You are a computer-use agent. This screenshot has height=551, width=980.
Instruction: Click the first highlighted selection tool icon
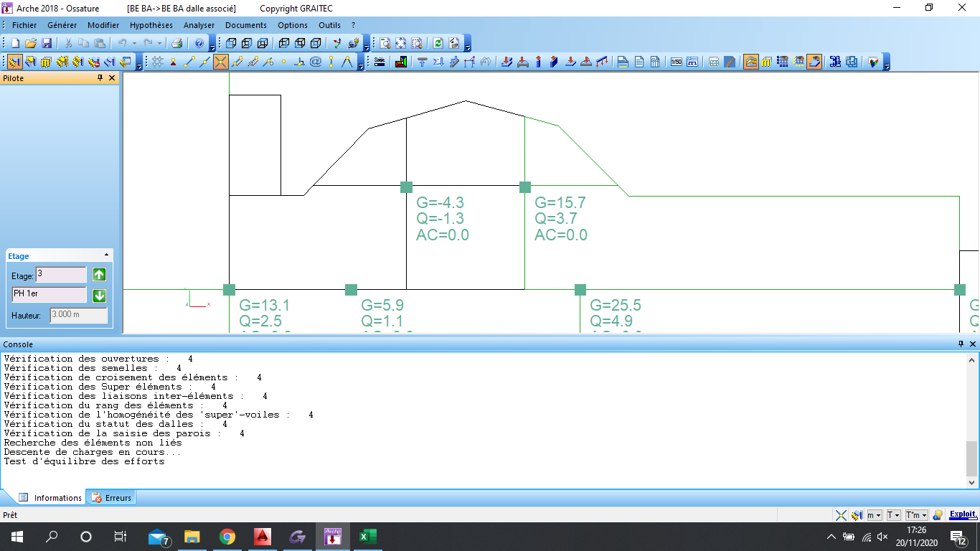[15, 62]
